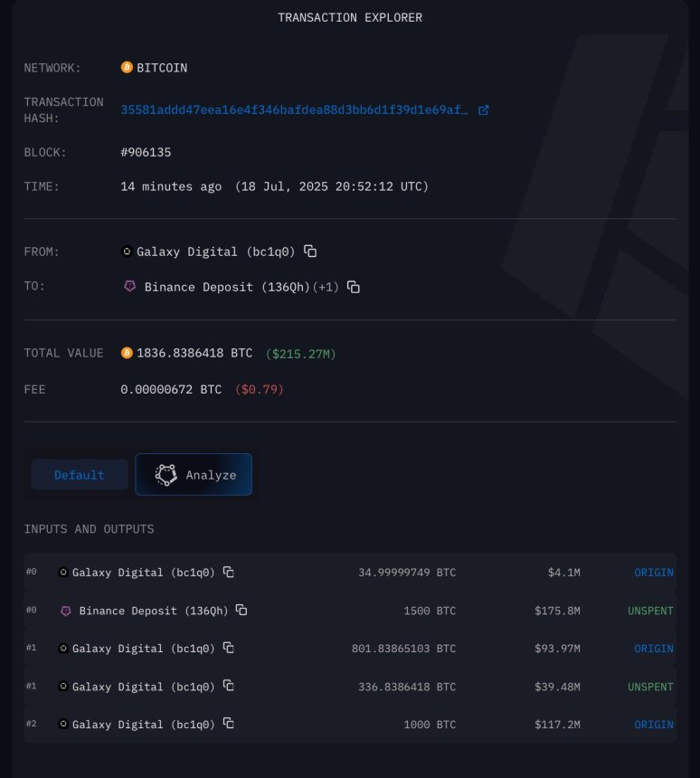The width and height of the screenshot is (700, 778).
Task: Copy address in the 34.99999749 BTC row
Action: (x=229, y=572)
